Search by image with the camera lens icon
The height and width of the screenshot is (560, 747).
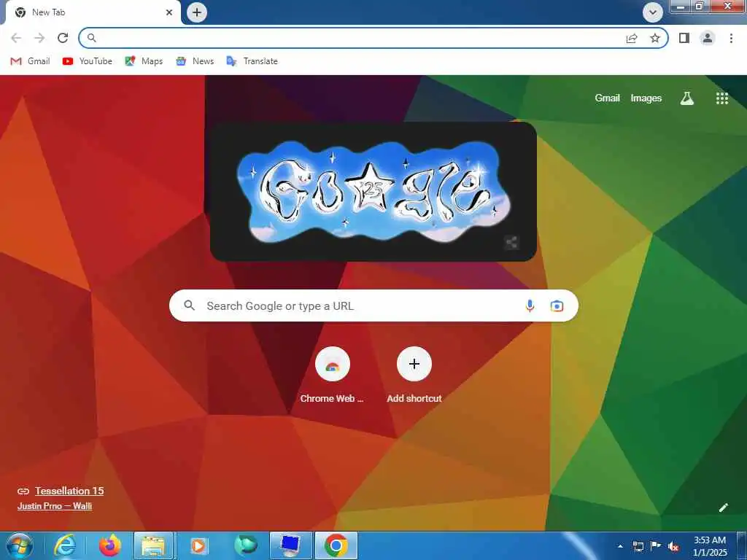point(557,306)
